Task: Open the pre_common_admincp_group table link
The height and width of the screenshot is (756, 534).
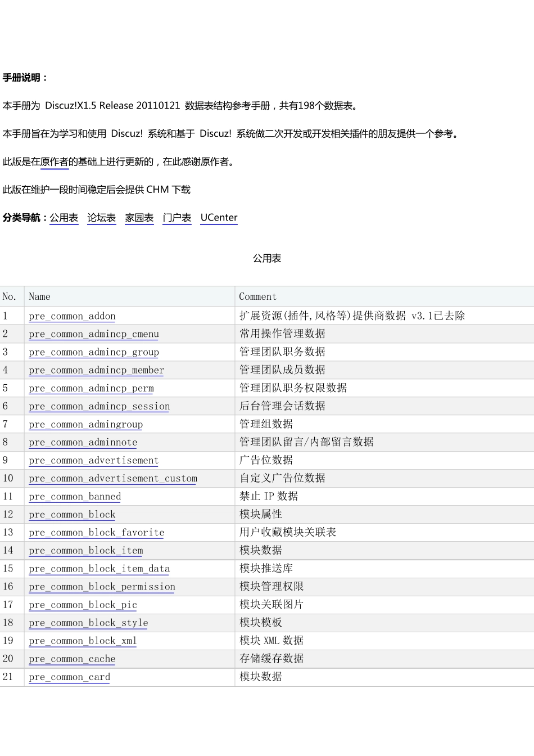Action: tap(94, 352)
